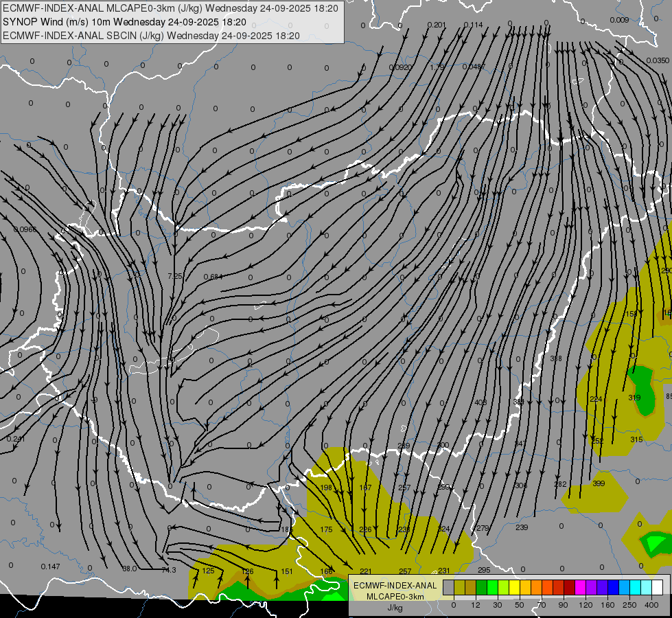Pick the olive swatch after tick 0

(x=459, y=587)
